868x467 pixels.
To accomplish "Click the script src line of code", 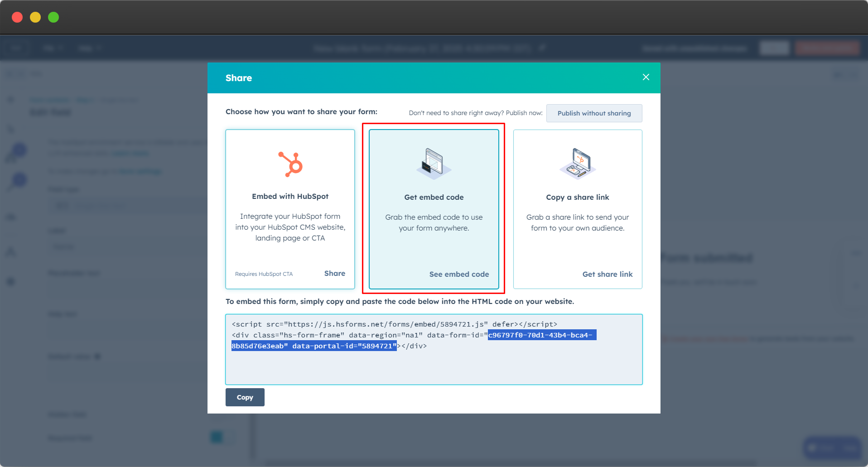I will (x=394, y=324).
